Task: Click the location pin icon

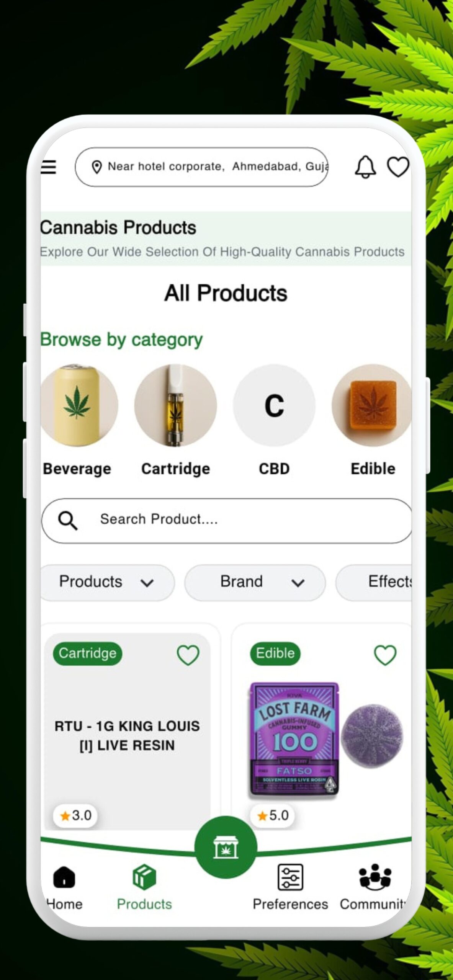Action: click(x=97, y=167)
